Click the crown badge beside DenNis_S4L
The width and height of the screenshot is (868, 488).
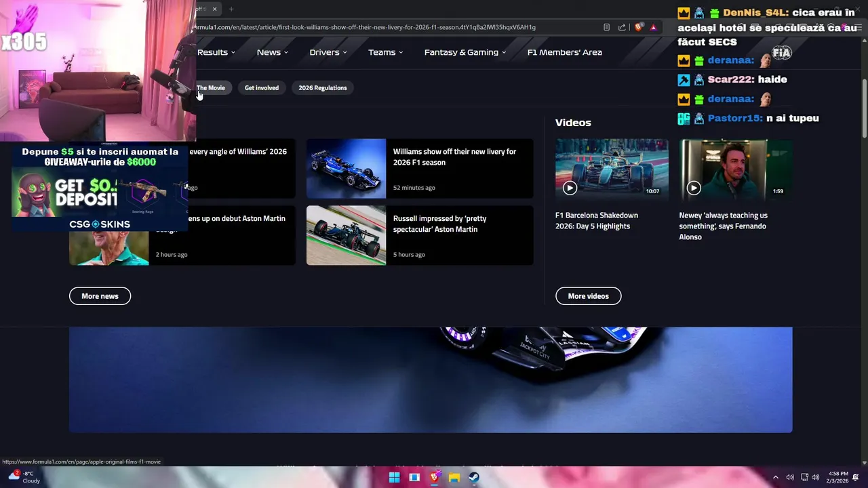tap(684, 13)
